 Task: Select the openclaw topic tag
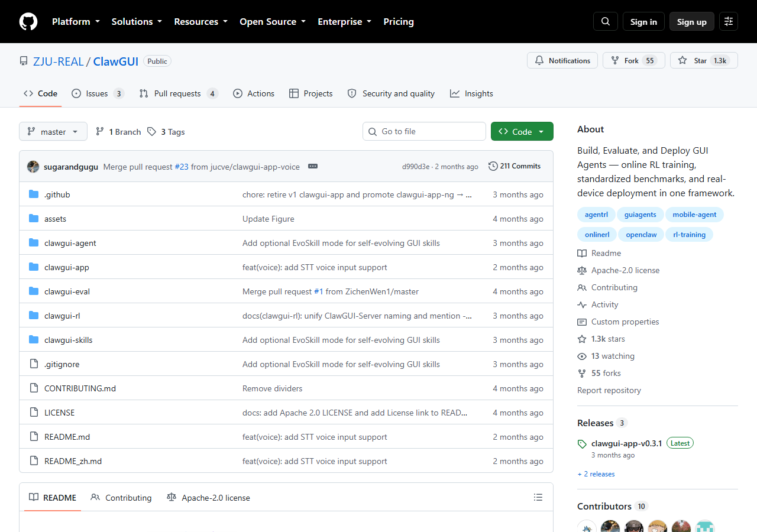[641, 235]
